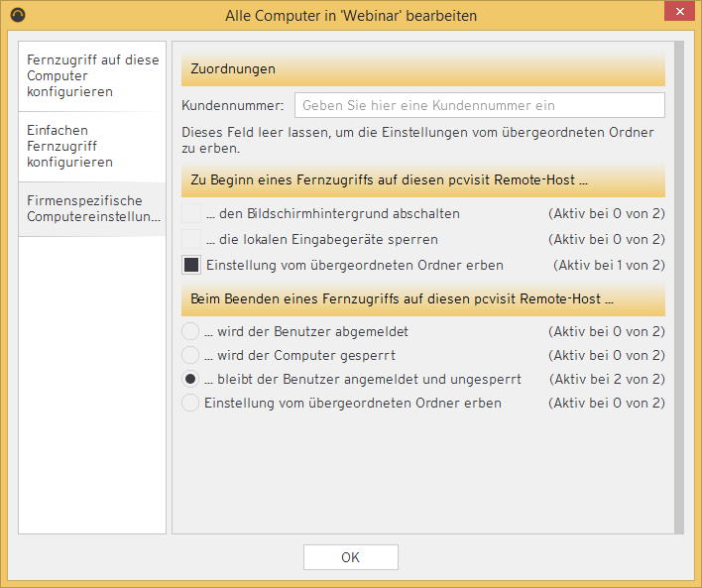Click the 'Beim Beenden eines Fernzugriffs' section header
The width and height of the screenshot is (702, 588).
point(422,298)
